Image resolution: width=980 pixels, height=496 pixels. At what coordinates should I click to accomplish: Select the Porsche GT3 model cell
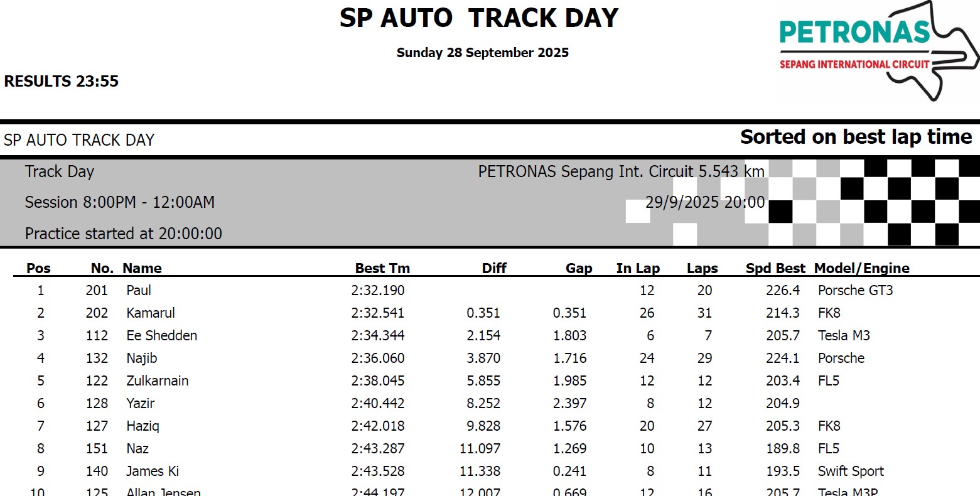coord(855,290)
